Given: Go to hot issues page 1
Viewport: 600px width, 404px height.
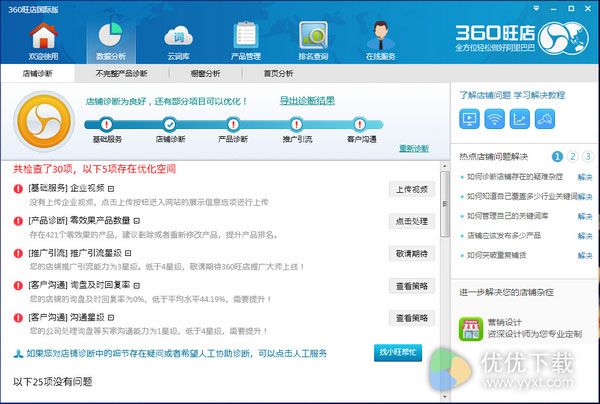Looking at the screenshot, I should pos(557,156).
